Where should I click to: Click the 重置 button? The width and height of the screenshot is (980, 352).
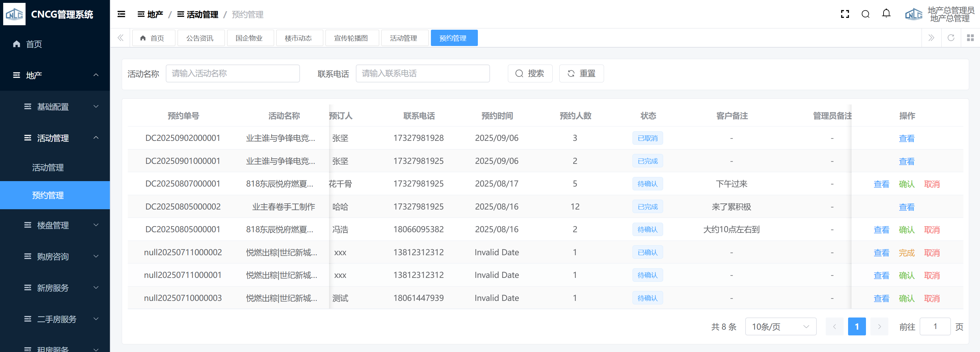(581, 73)
